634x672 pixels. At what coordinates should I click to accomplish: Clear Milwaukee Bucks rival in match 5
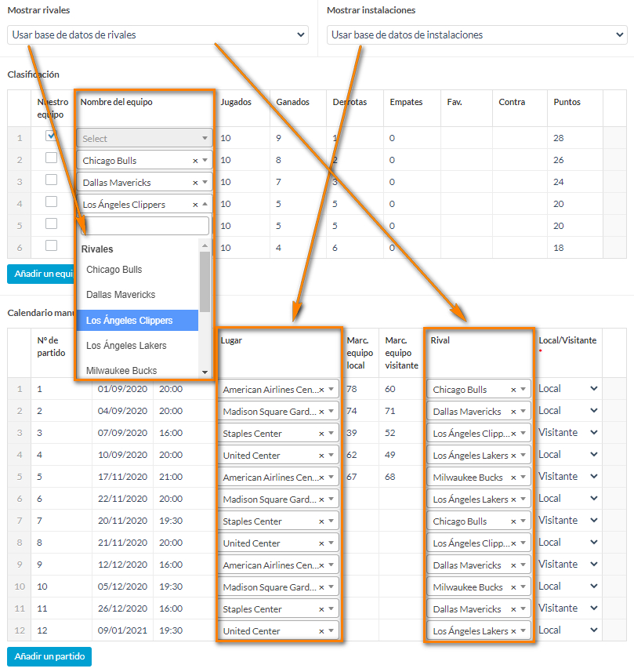[x=513, y=478]
